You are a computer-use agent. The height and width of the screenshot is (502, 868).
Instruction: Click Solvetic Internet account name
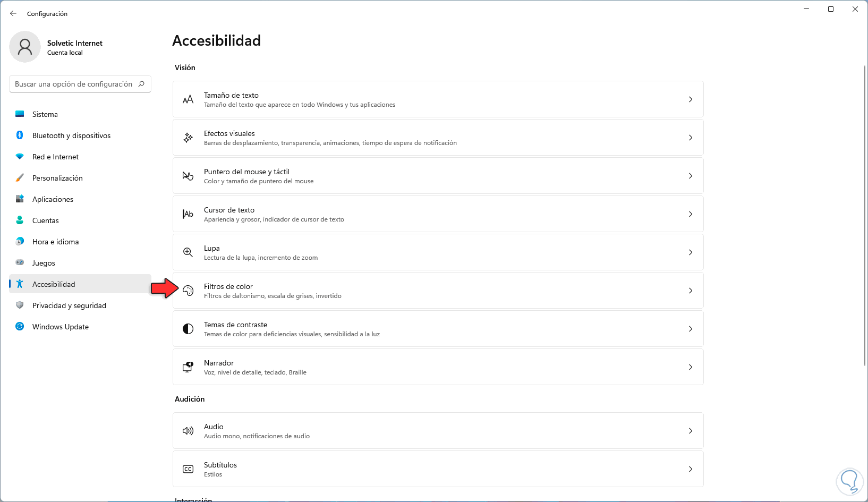pyautogui.click(x=75, y=43)
